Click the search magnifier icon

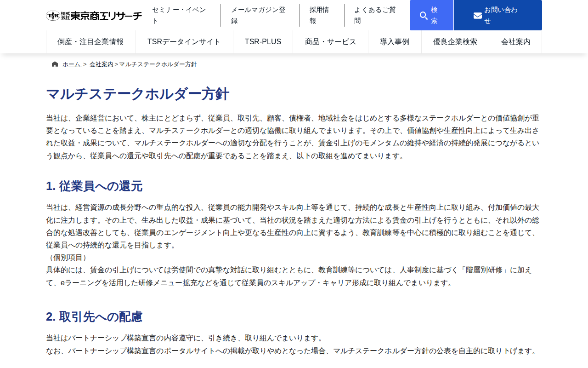[x=423, y=15]
